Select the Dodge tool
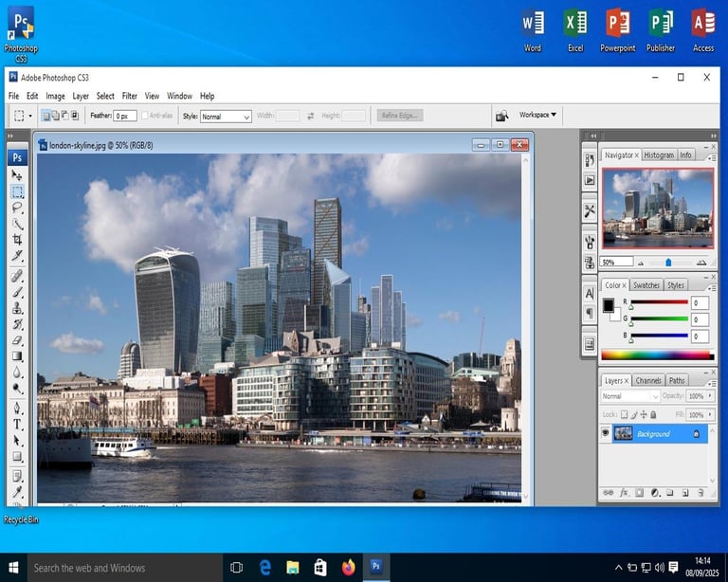Screen dimensions: 728x582 coord(17,388)
